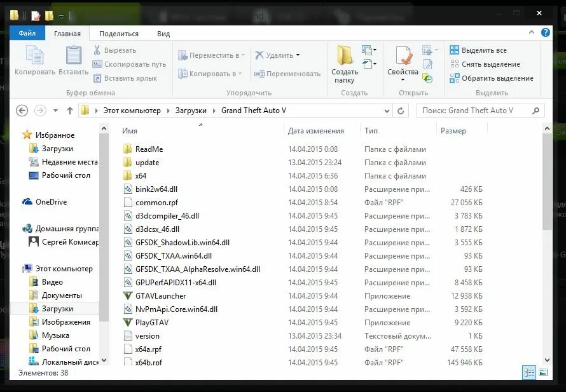This screenshot has height=392, width=566.
Task: Open Удалить dropdown arrow
Action: (x=298, y=55)
